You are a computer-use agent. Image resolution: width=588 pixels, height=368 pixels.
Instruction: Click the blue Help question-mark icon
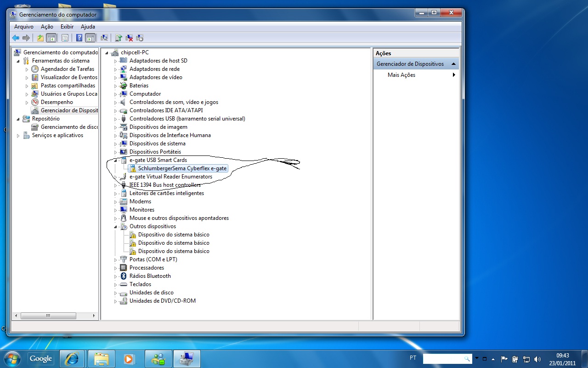click(x=79, y=38)
